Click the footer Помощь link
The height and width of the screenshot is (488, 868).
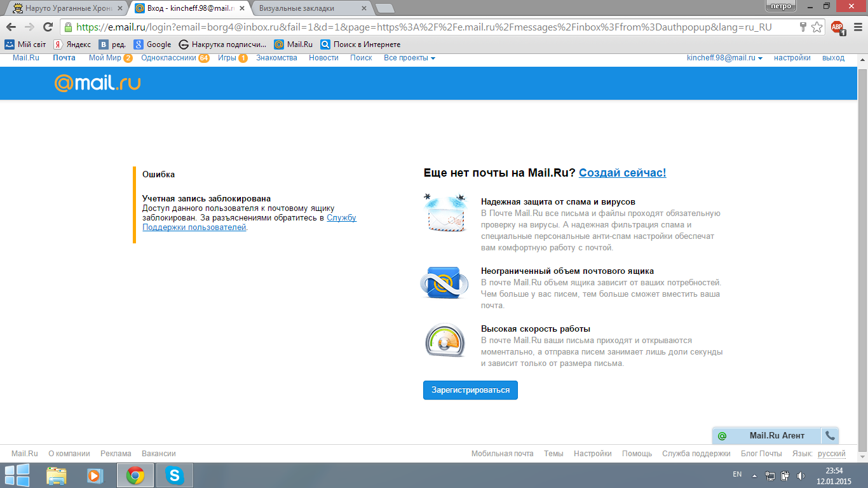(x=637, y=454)
